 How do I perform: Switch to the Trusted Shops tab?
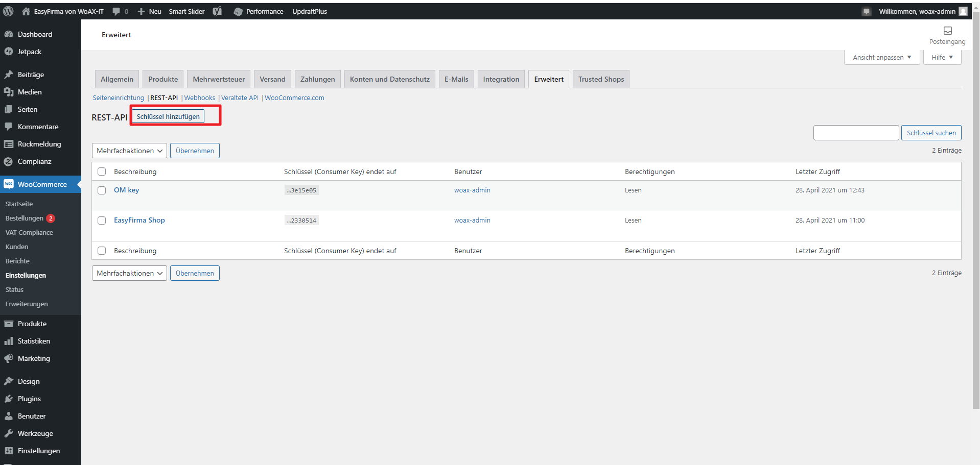click(601, 79)
